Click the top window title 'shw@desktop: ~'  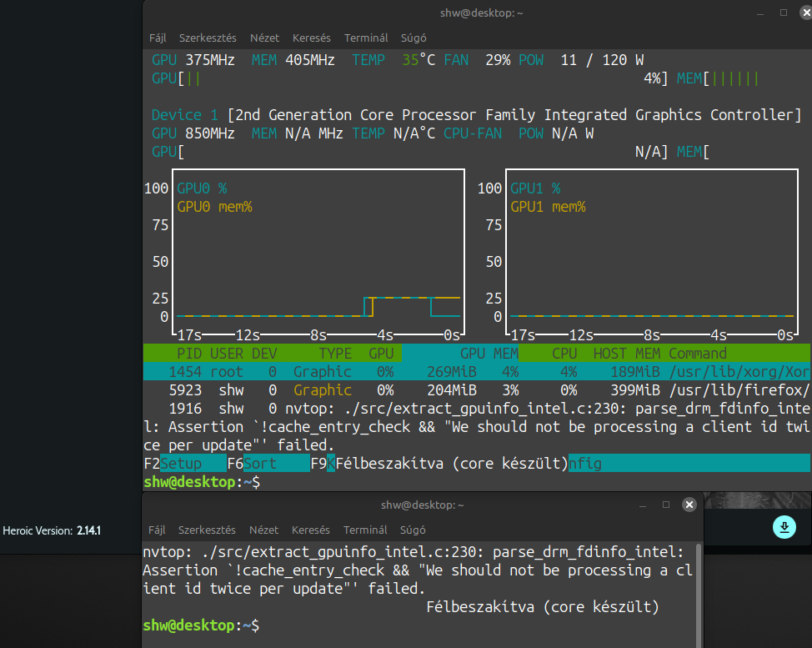tap(482, 13)
